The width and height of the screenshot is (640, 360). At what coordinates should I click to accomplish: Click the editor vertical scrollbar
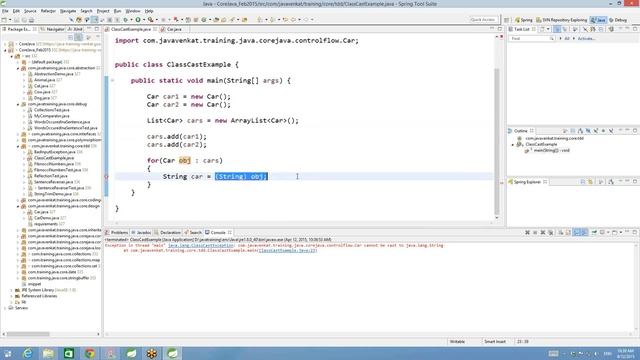tap(497, 141)
